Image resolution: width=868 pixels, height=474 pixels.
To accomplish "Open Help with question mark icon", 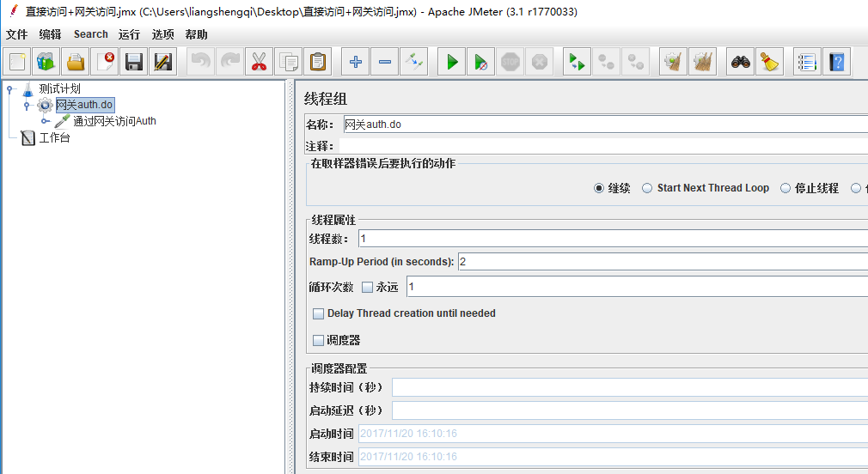I will point(836,61).
